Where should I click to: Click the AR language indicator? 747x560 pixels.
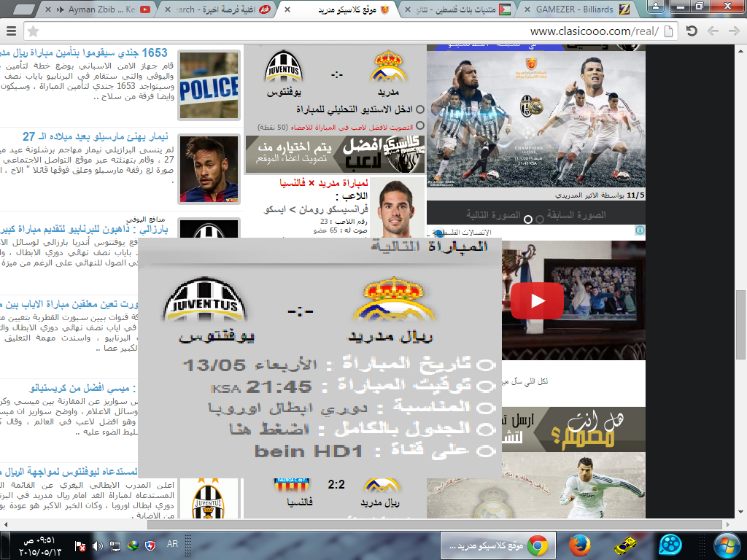[172, 544]
